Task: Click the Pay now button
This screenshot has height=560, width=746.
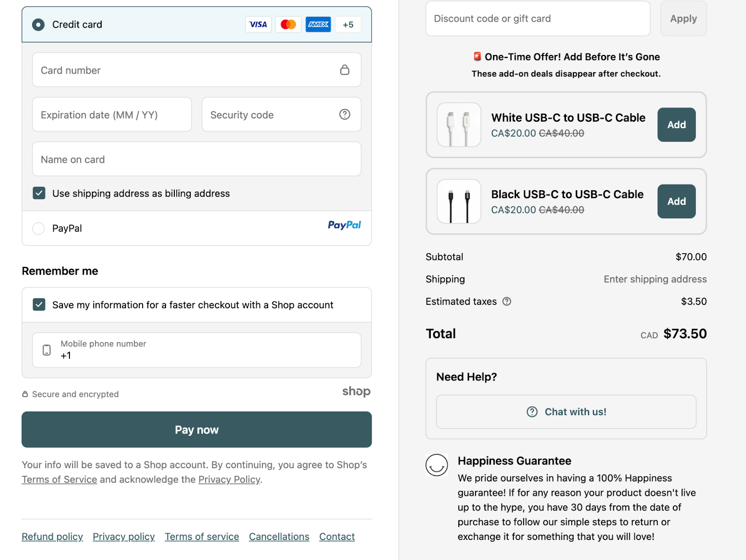Action: [196, 429]
